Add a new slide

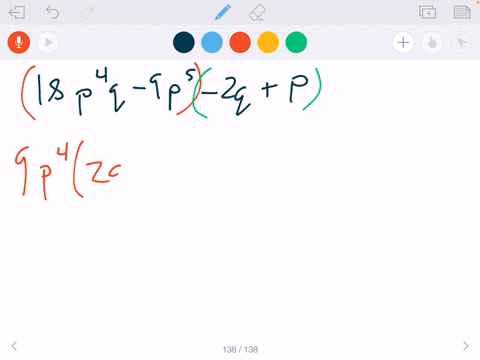pos(427,12)
